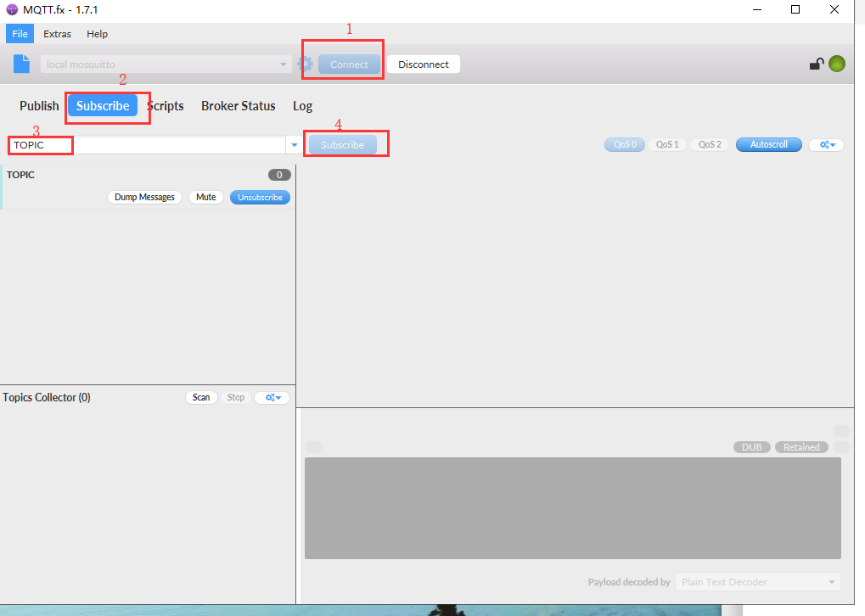
Task: Expand the topic input dropdown arrow
Action: 295,145
